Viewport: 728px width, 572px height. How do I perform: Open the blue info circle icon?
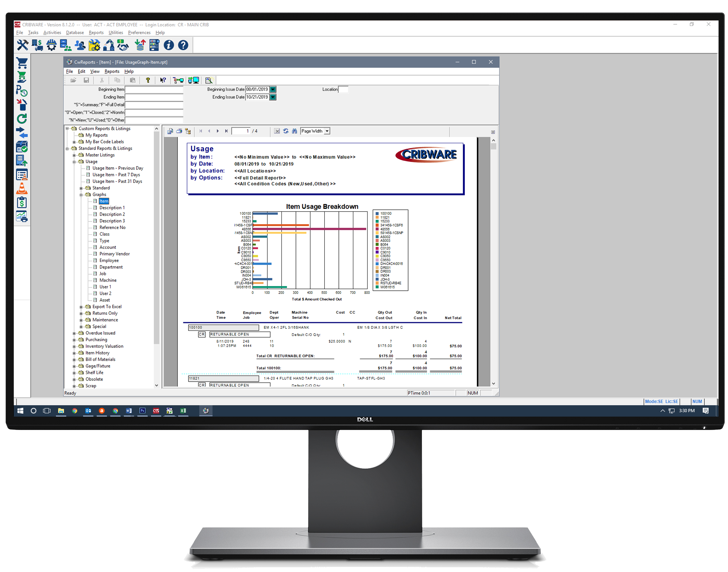pyautogui.click(x=169, y=45)
